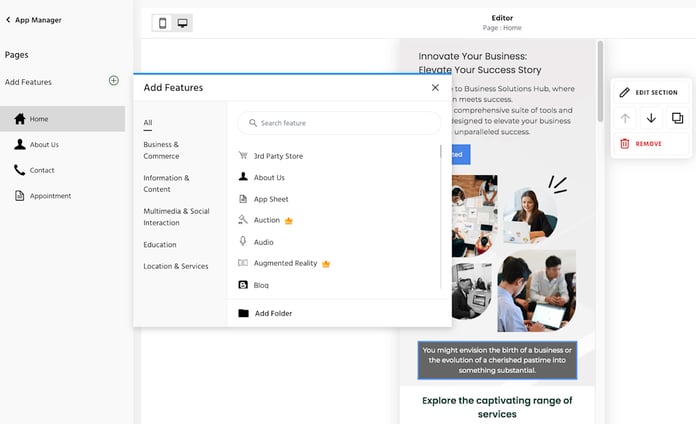Filter by Business & Commerce category
The width and height of the screenshot is (696, 424).
click(161, 150)
